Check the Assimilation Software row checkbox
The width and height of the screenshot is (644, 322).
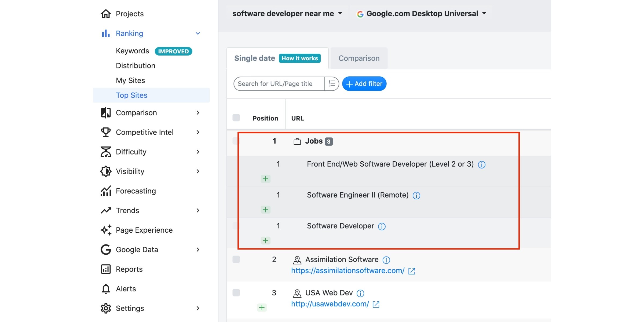pyautogui.click(x=236, y=259)
